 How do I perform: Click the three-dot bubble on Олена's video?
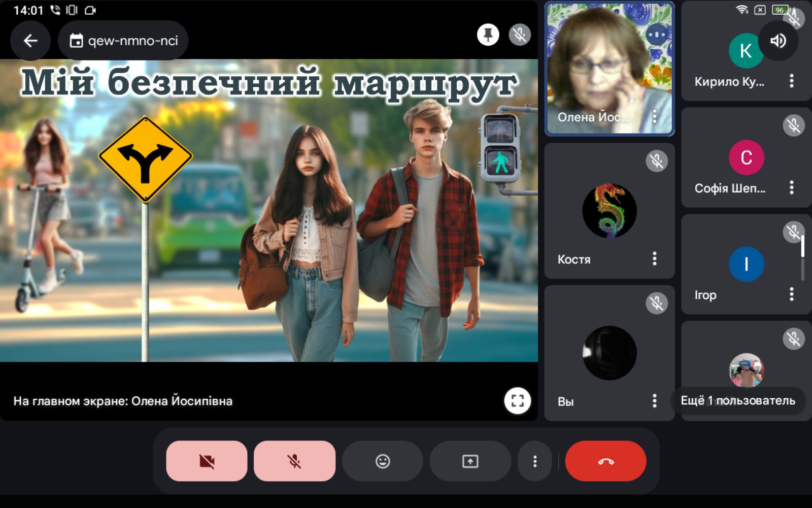click(657, 35)
